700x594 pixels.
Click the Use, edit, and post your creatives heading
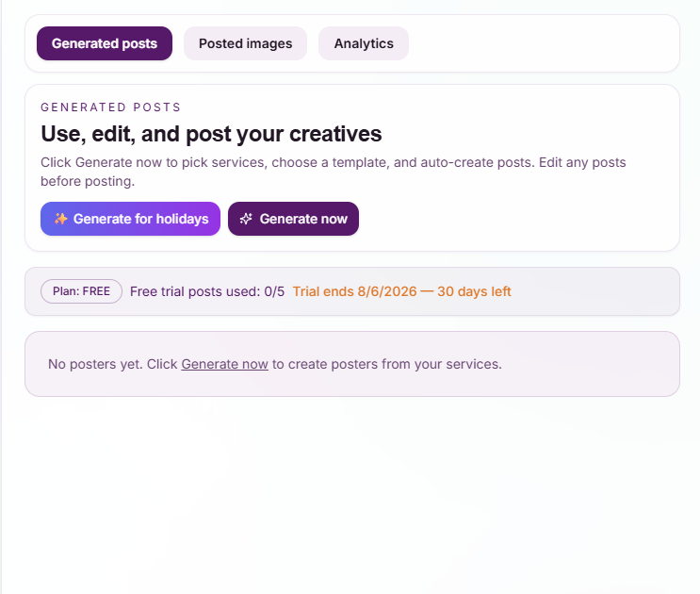(x=211, y=134)
